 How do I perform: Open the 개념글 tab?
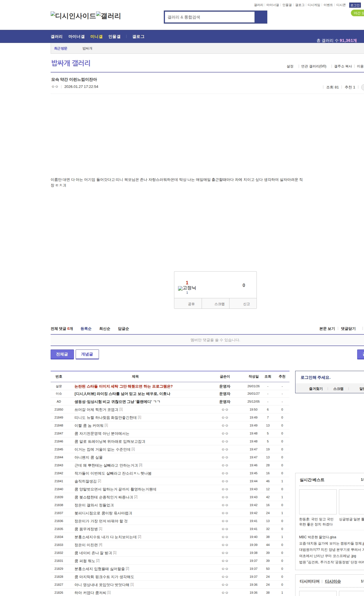[x=87, y=354]
